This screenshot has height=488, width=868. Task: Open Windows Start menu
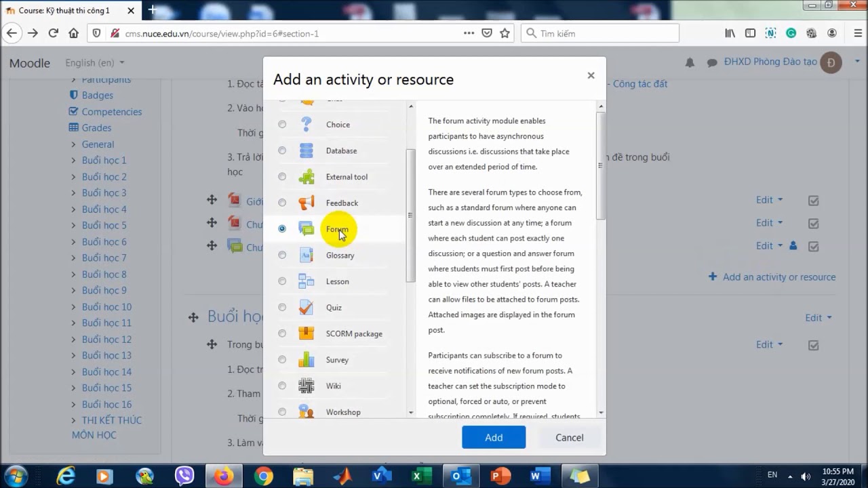(x=15, y=476)
